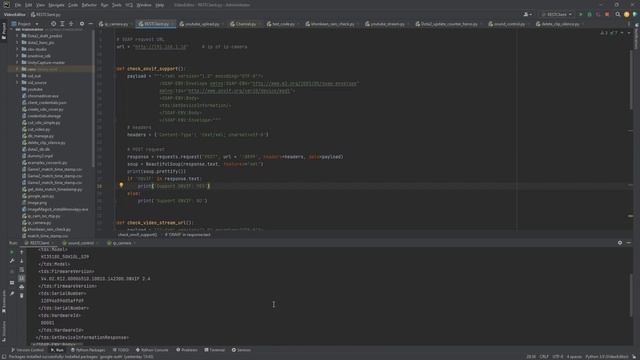Expand the UnityCapture-master folder

click(x=18, y=62)
